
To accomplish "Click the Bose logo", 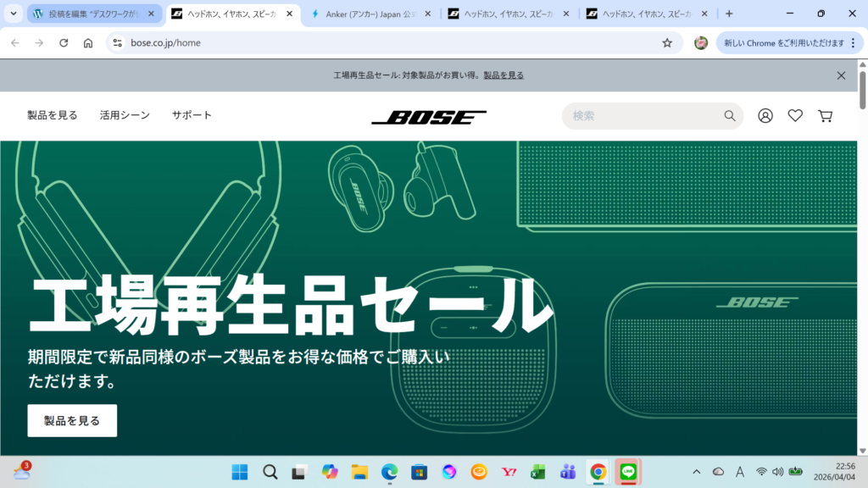I will pos(429,117).
